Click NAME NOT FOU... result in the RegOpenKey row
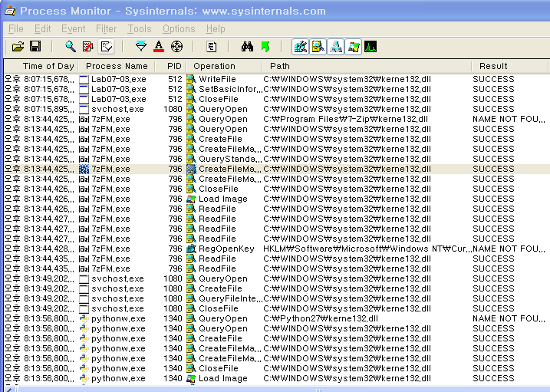Image resolution: width=550 pixels, height=392 pixels. coord(509,249)
